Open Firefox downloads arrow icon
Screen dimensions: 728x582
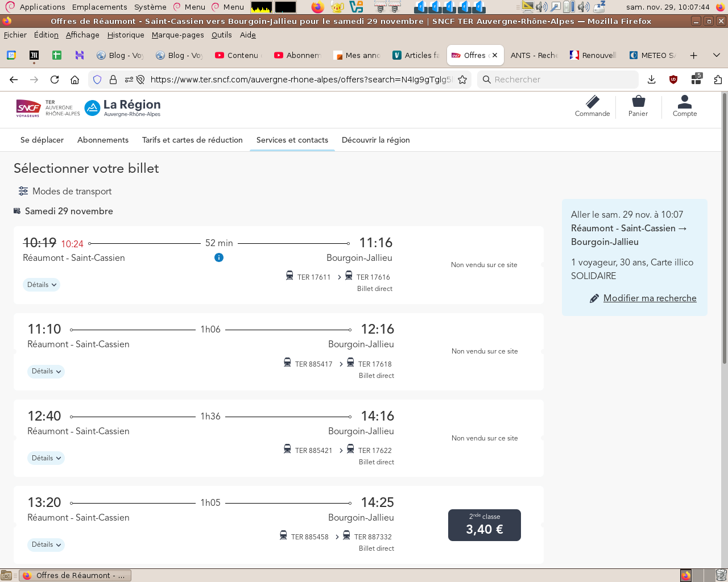click(x=652, y=80)
